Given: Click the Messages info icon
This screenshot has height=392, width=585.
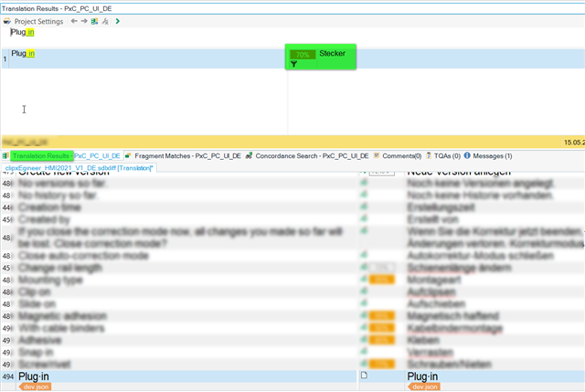Looking at the screenshot, I should pyautogui.click(x=467, y=155).
